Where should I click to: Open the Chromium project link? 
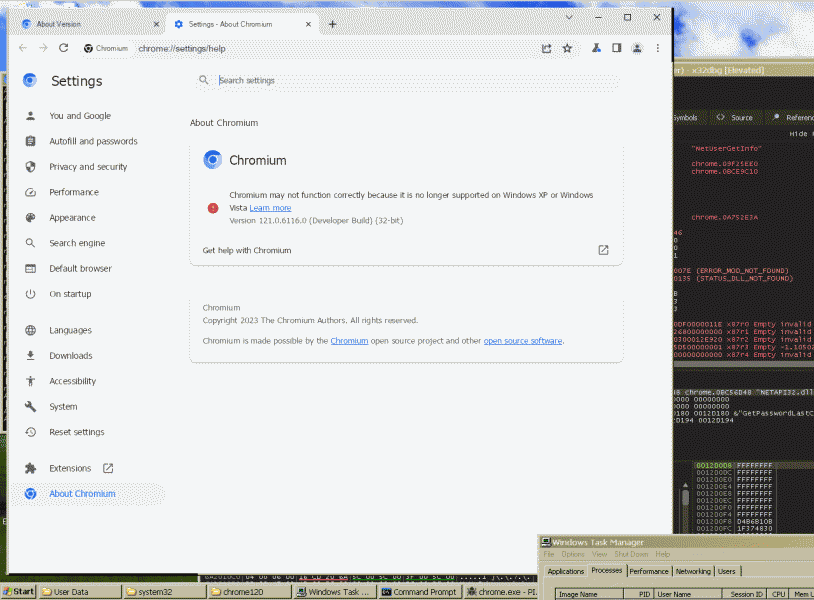pos(349,341)
